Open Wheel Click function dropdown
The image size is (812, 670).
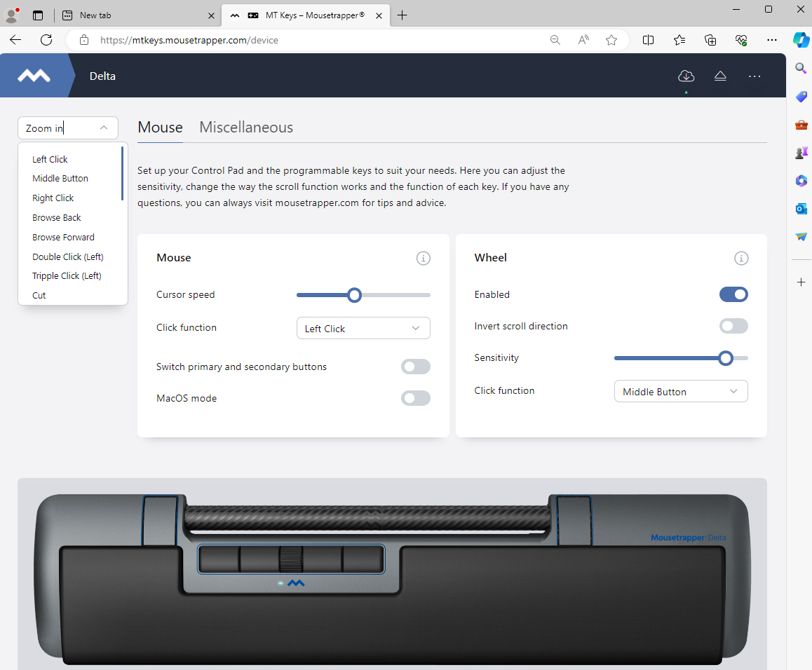[x=681, y=392]
